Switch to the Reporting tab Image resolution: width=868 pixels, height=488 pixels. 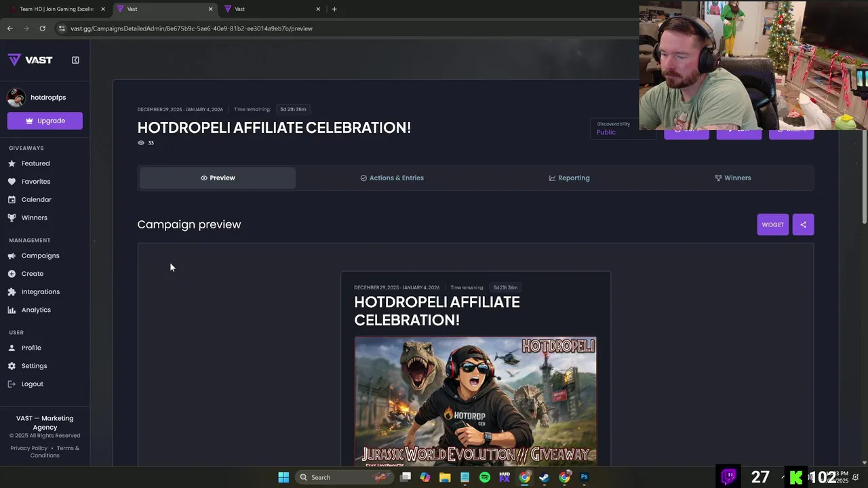tap(569, 178)
